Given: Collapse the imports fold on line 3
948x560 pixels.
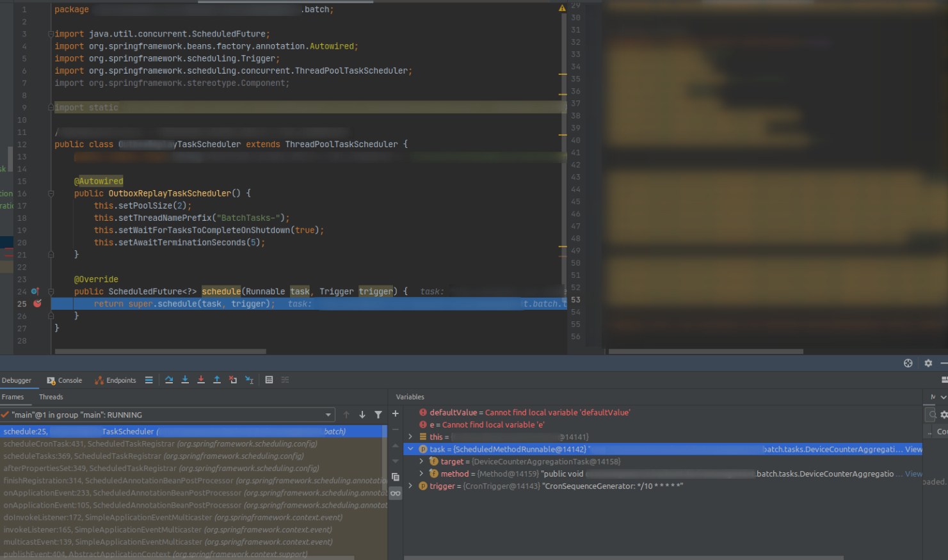Looking at the screenshot, I should click(51, 34).
